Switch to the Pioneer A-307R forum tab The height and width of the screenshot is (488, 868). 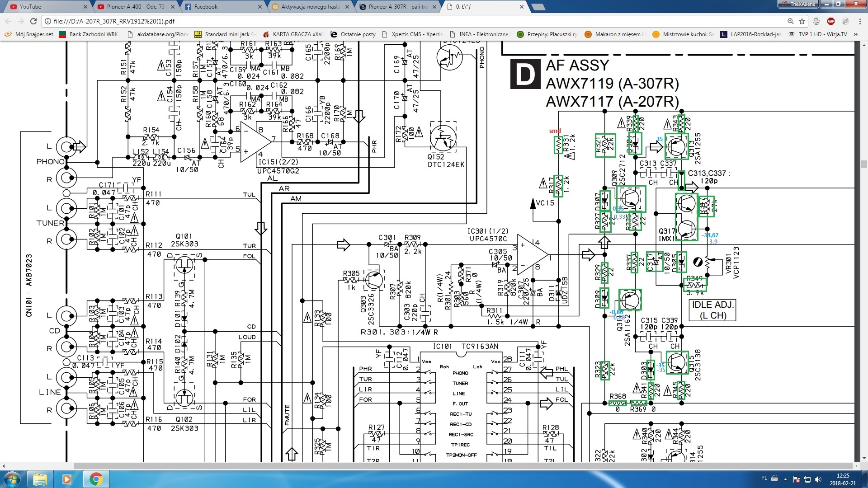(397, 7)
